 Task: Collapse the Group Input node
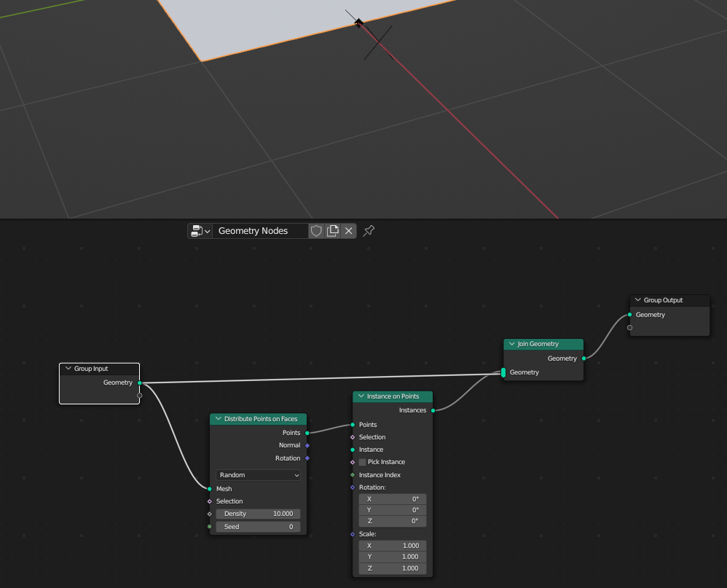pyautogui.click(x=68, y=369)
